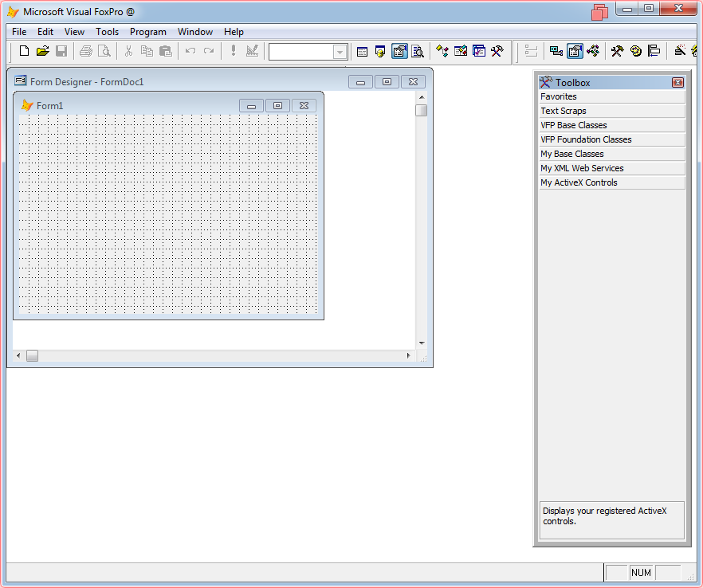Click the Toolbox title bar icon

546,82
